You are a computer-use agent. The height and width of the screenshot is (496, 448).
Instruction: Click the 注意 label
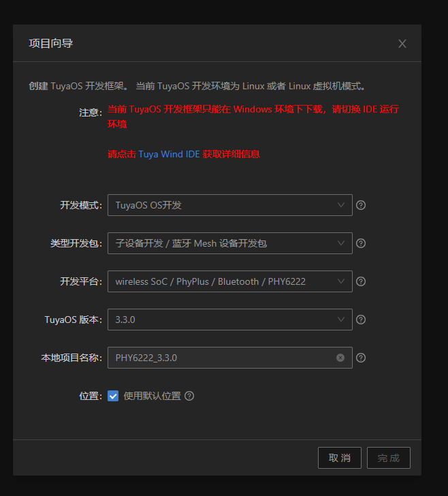pos(91,112)
